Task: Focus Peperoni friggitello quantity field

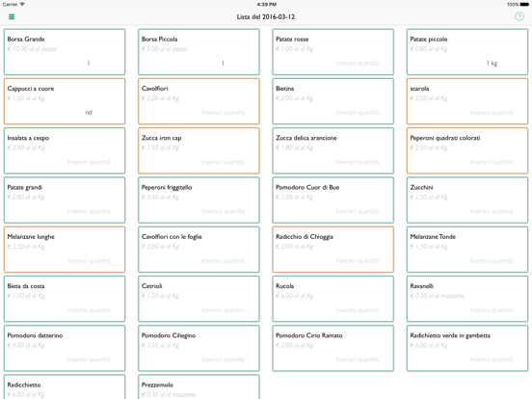Action: pos(223,211)
